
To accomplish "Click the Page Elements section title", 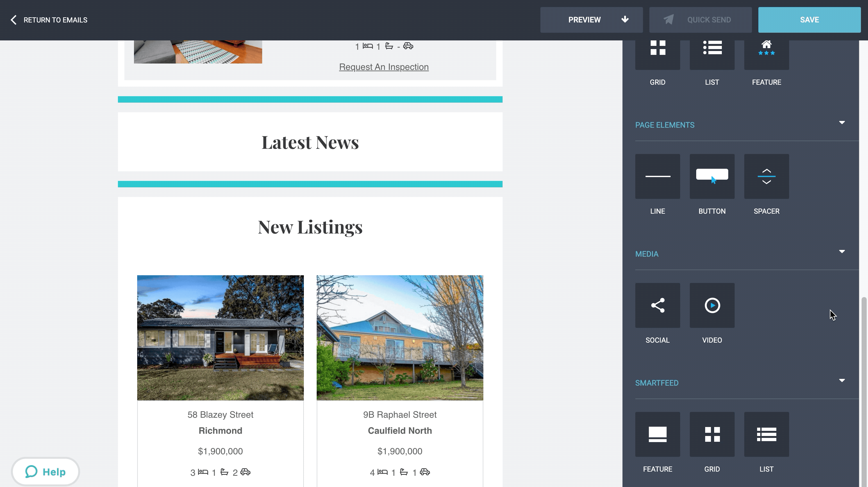I will point(664,125).
